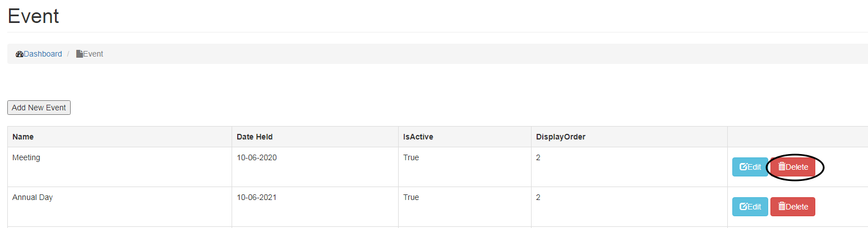This screenshot has height=228, width=868.
Task: Click the edit pencil icon for Meeting
Action: point(744,167)
